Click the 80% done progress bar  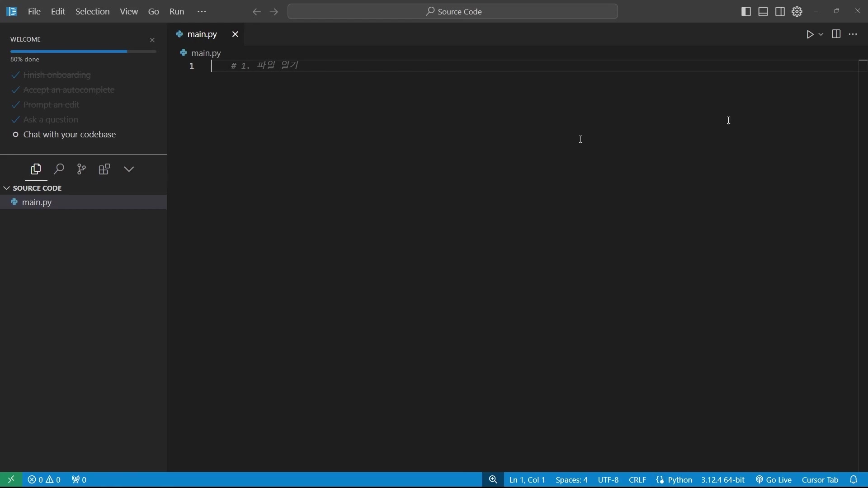click(84, 52)
